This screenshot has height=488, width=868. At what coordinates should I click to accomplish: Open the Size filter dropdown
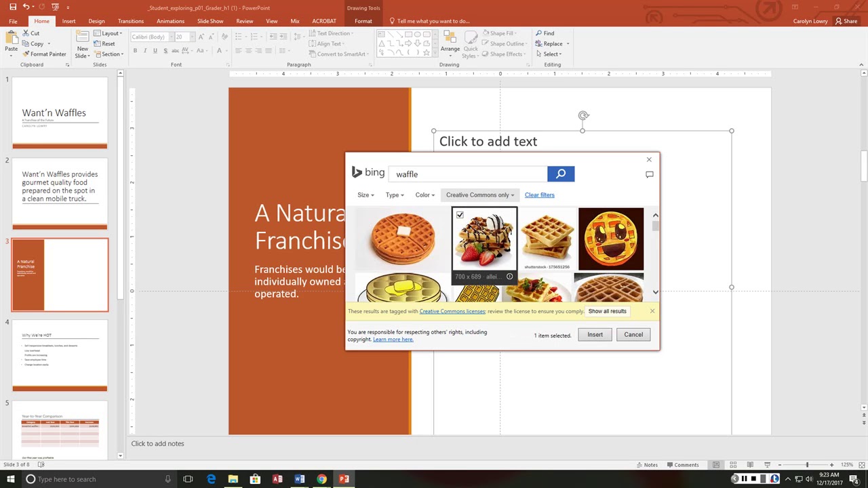coord(366,195)
